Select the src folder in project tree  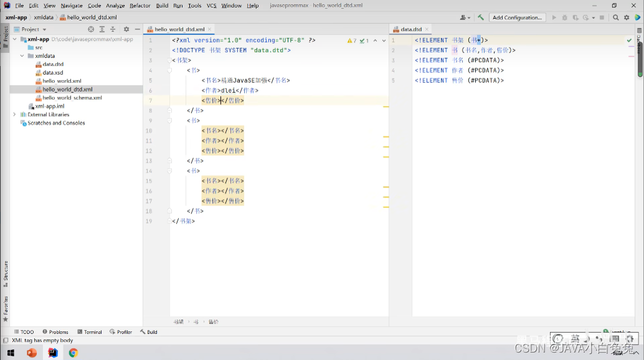[x=39, y=47]
